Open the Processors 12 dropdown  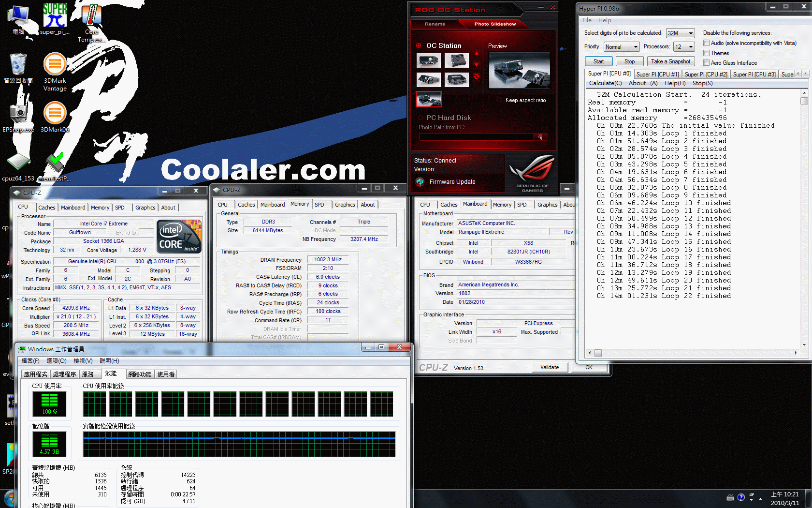684,47
